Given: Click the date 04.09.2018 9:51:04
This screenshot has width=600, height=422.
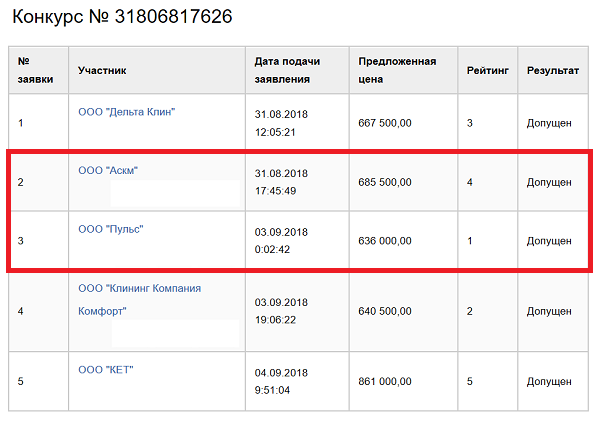Looking at the screenshot, I should coord(283,381).
